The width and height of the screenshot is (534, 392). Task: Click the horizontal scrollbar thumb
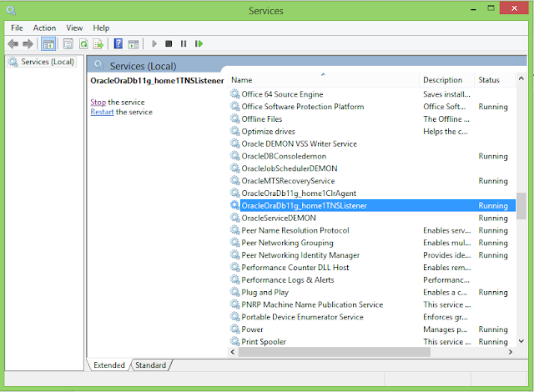pyautogui.click(x=335, y=352)
